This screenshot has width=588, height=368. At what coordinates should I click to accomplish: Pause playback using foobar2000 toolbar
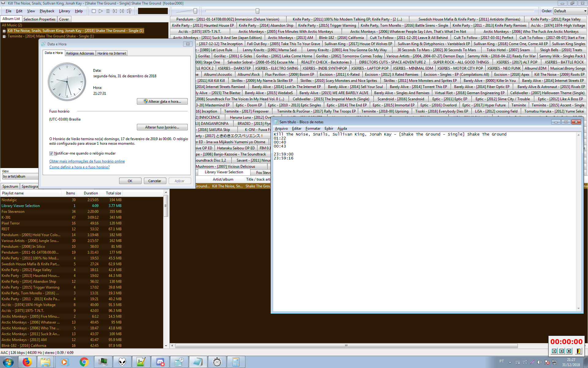tap(108, 11)
